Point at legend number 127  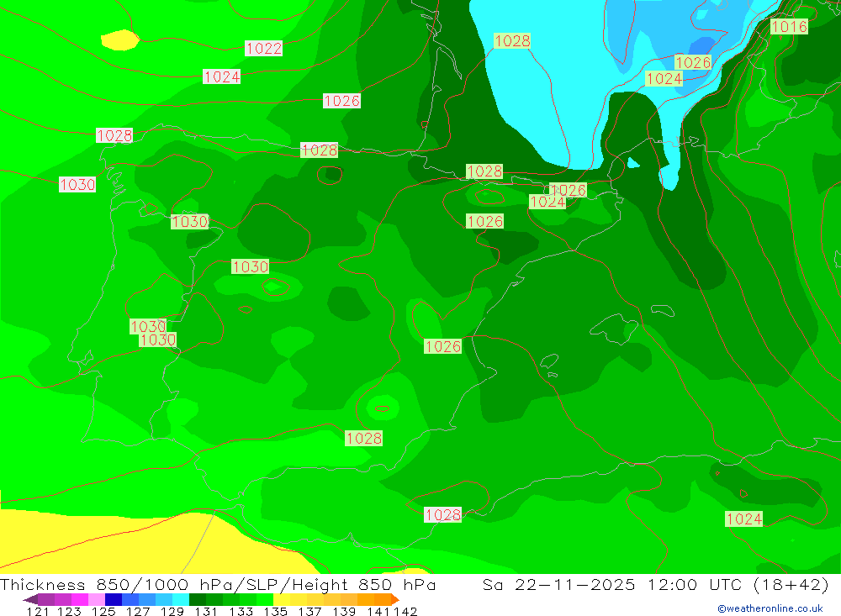138,611
